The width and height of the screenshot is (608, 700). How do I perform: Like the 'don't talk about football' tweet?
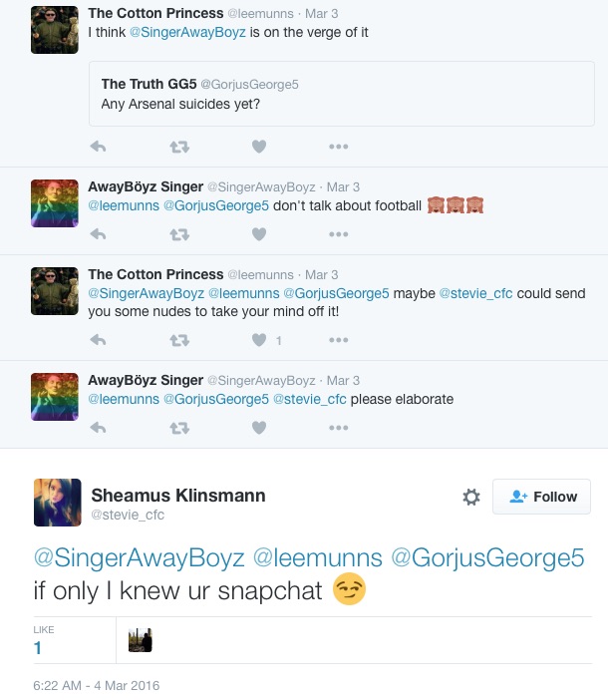259,234
